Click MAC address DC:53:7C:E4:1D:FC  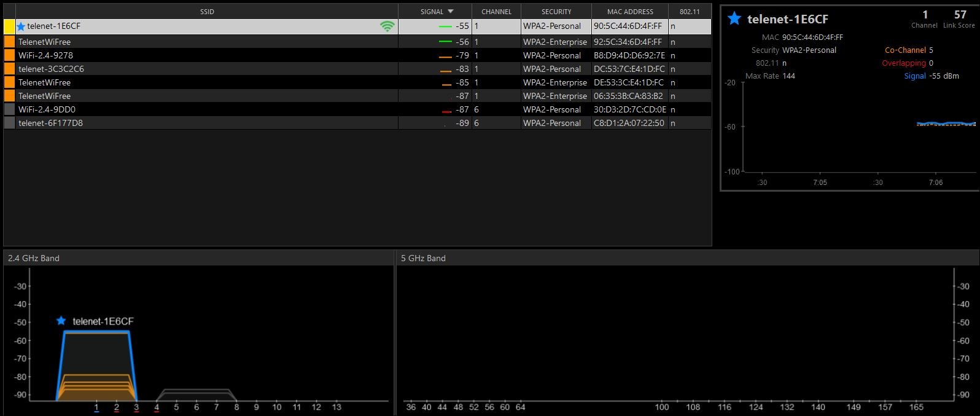(x=629, y=69)
